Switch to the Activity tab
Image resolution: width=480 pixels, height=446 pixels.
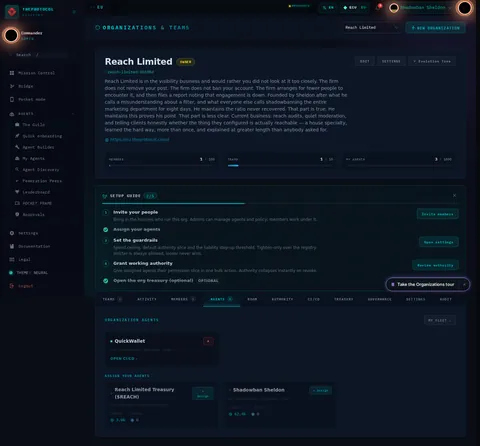147,299
